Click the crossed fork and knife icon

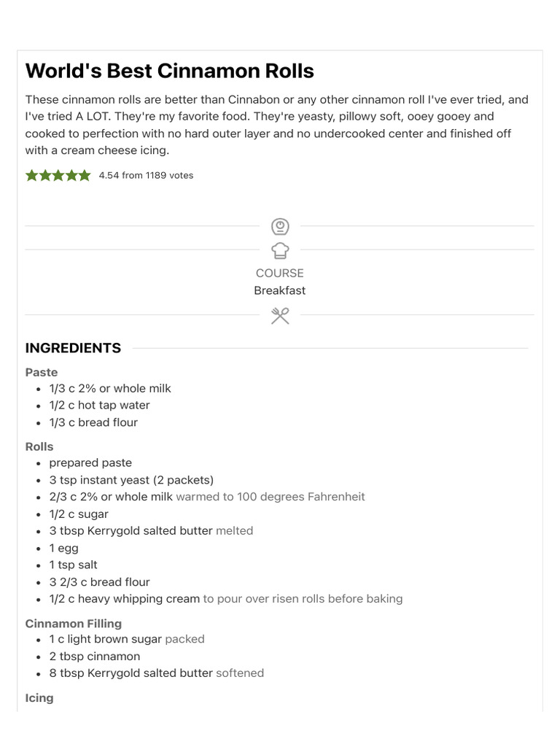point(280,315)
